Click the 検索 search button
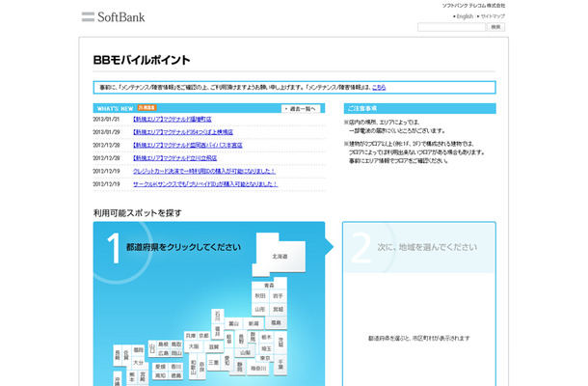Viewport: 588px width, 386px height. pos(495,27)
